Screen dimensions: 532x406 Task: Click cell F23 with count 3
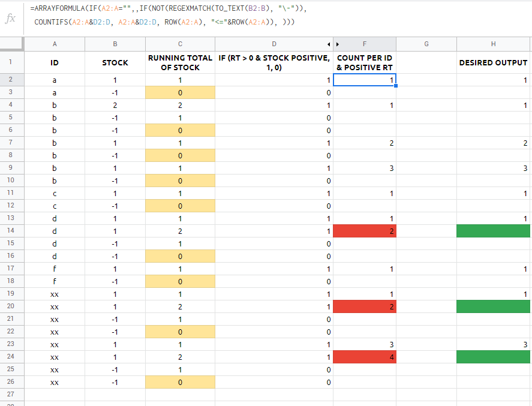[x=365, y=344]
